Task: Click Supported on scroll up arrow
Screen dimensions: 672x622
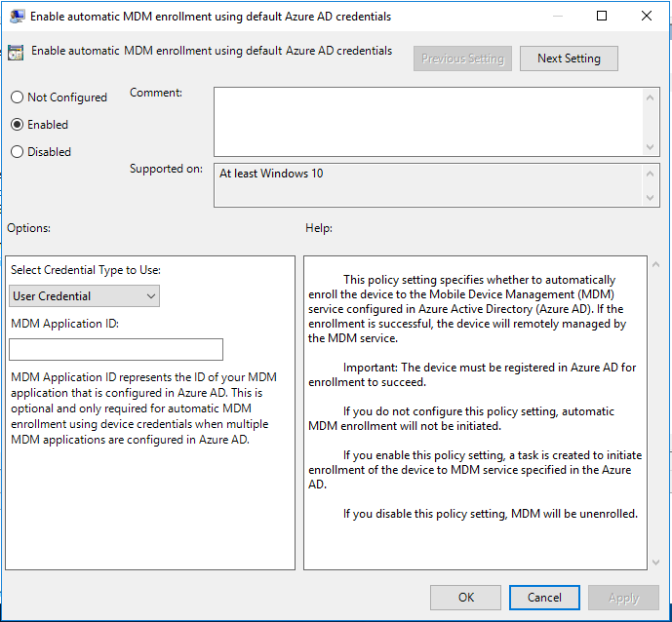Action: tap(650, 174)
